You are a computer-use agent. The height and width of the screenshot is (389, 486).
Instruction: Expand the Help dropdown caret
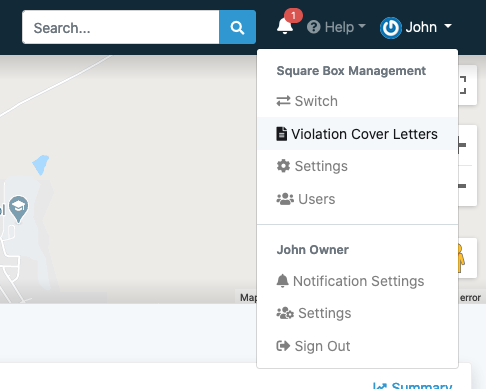tap(362, 26)
